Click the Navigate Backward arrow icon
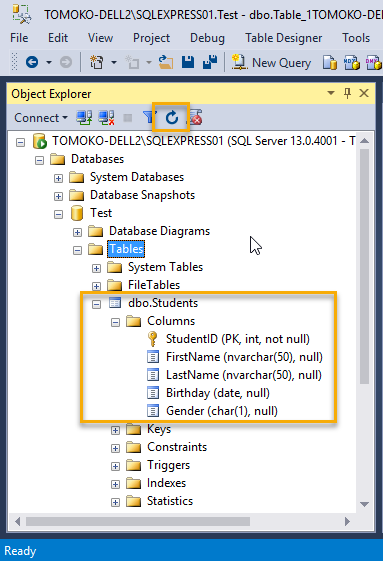 (32, 62)
